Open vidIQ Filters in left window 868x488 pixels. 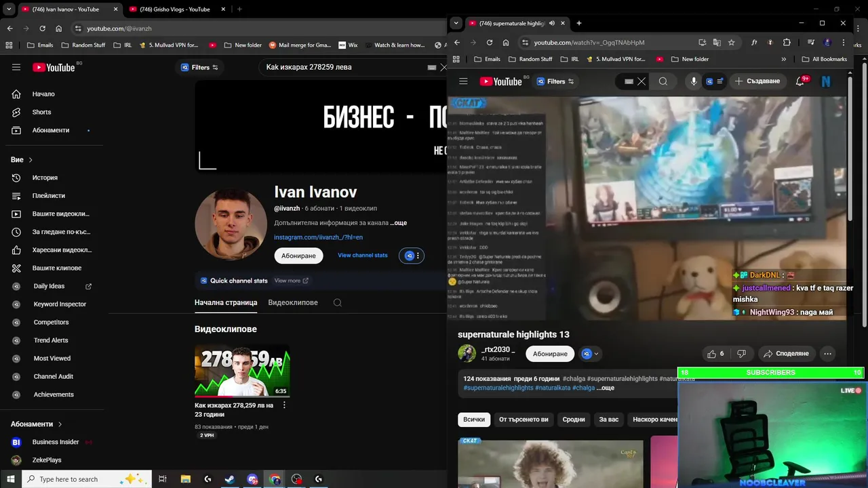pos(199,67)
